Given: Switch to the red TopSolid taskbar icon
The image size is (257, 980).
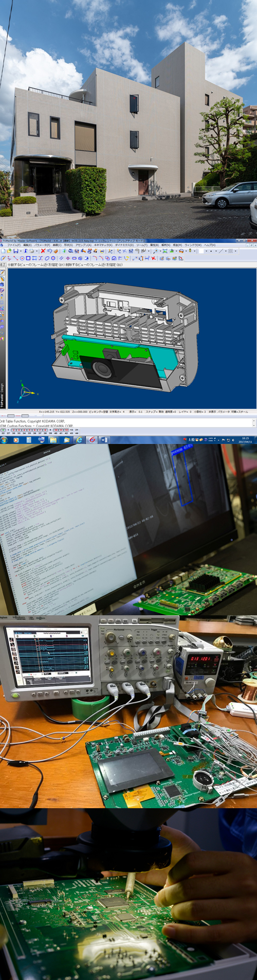Looking at the screenshot, I should tap(92, 440).
